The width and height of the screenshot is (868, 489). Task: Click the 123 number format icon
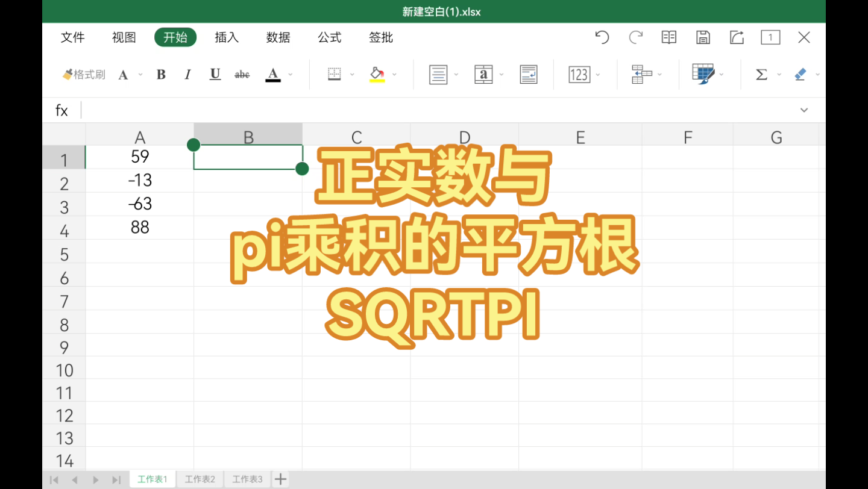click(579, 75)
